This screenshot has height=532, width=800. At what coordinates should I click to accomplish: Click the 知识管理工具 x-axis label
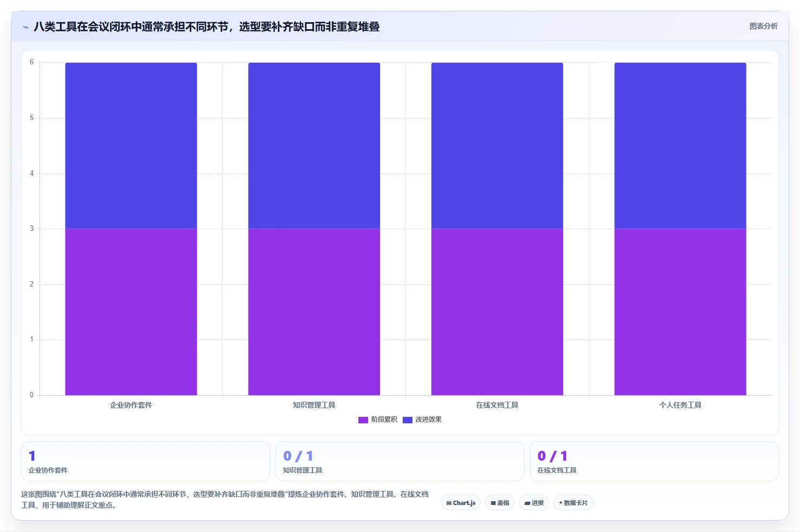314,405
